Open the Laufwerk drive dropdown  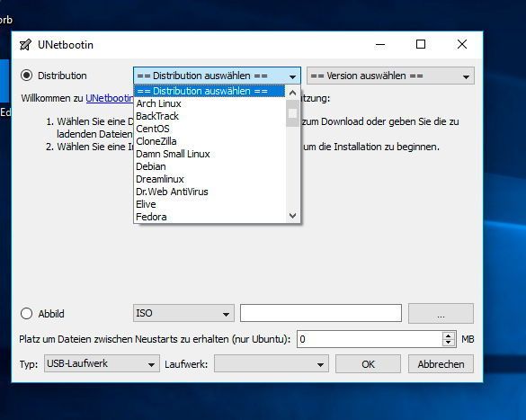[272, 364]
